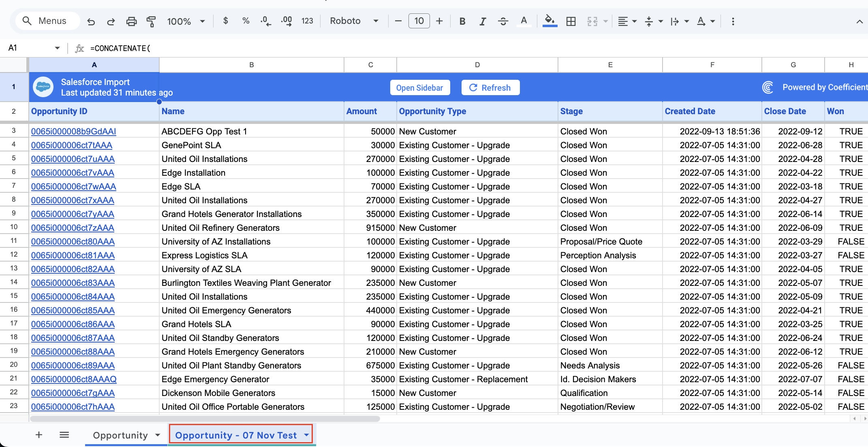Format as currency with dollar icon
Screen dimensions: 868x447
click(x=226, y=21)
